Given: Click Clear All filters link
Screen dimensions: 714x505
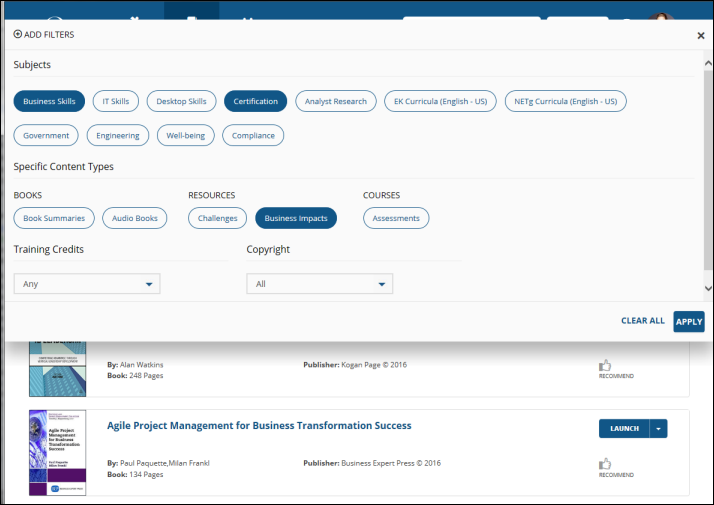Looking at the screenshot, I should click(642, 321).
